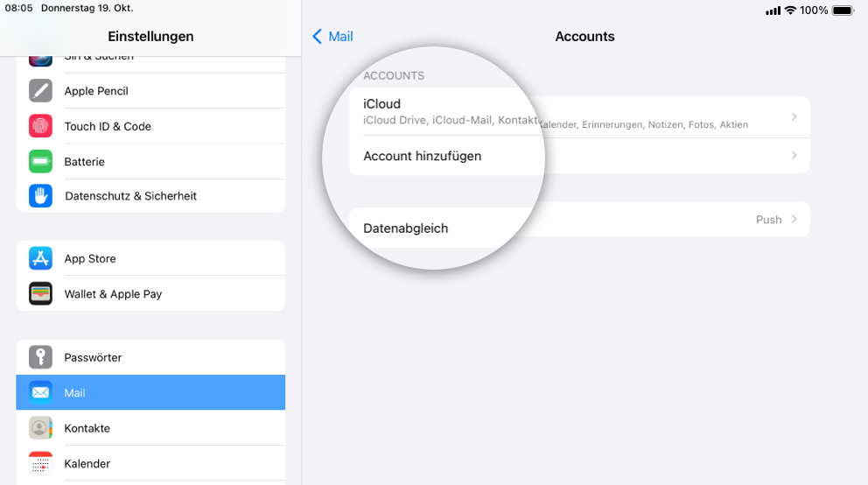868x485 pixels.
Task: Tap the 08:05 clock
Action: (19, 8)
